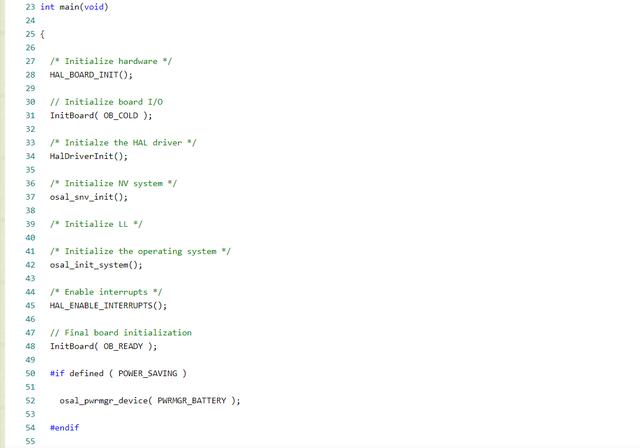Click the 'Initialize NV system' comment

pos(113,183)
